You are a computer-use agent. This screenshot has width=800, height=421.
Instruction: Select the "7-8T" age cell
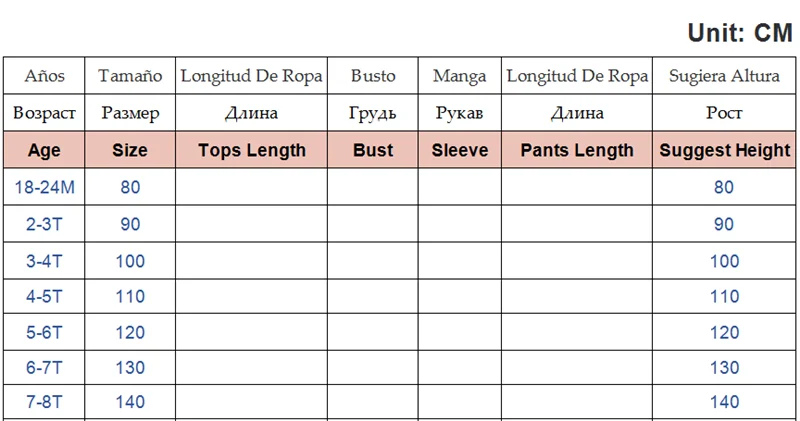(x=44, y=402)
